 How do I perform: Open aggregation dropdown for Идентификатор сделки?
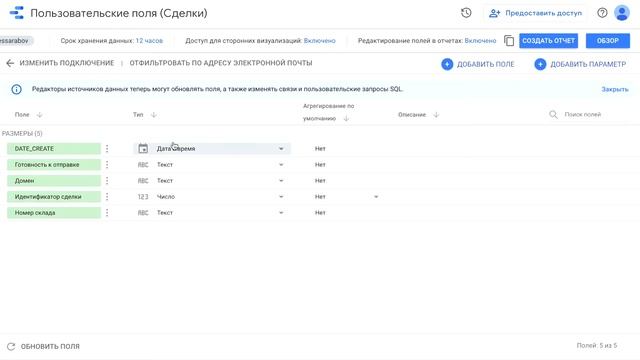[376, 197]
